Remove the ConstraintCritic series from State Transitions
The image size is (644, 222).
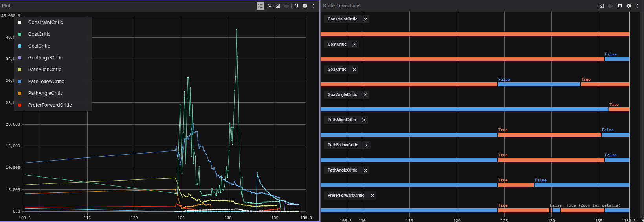click(x=365, y=19)
